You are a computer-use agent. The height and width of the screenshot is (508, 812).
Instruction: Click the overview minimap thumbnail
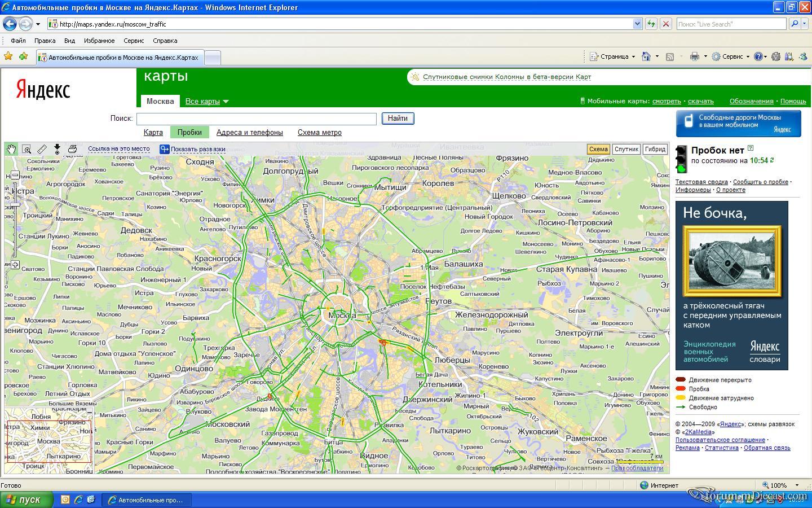tap(48, 441)
